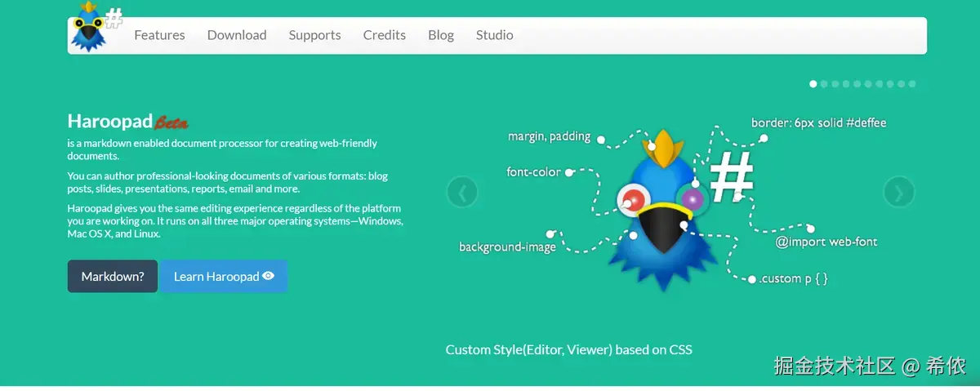The height and width of the screenshot is (391, 980).
Task: Click the '.custom p { }' label
Action: pyautogui.click(x=794, y=278)
